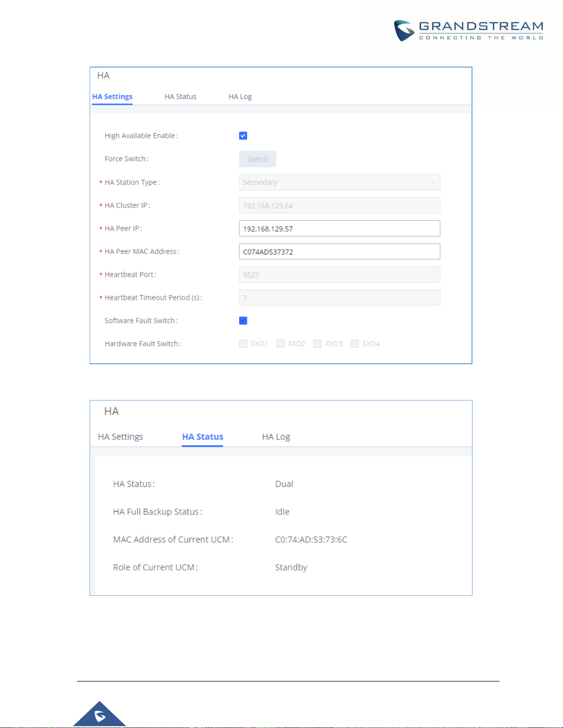Select HA Settings tab in upper panel
Image resolution: width=563 pixels, height=728 pixels.
[x=112, y=96]
